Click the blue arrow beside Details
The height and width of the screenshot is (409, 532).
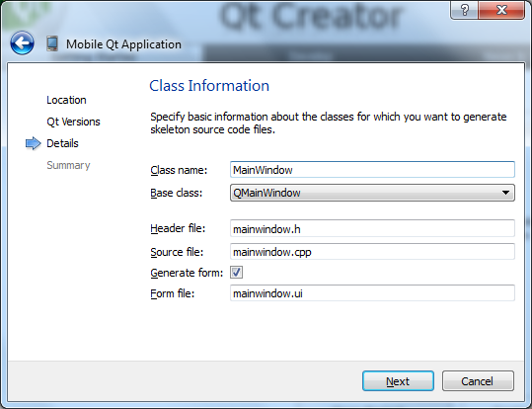point(34,143)
